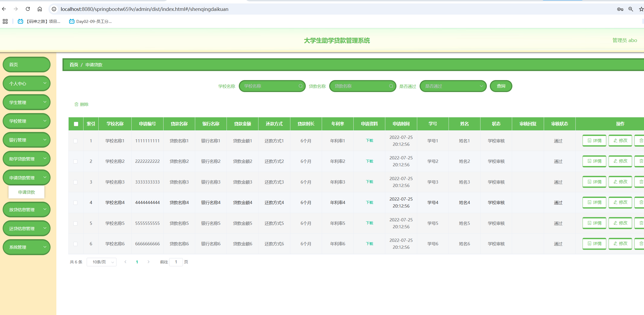This screenshot has height=315, width=644.
Task: Reload the page with refresh icon
Action: coord(28,9)
